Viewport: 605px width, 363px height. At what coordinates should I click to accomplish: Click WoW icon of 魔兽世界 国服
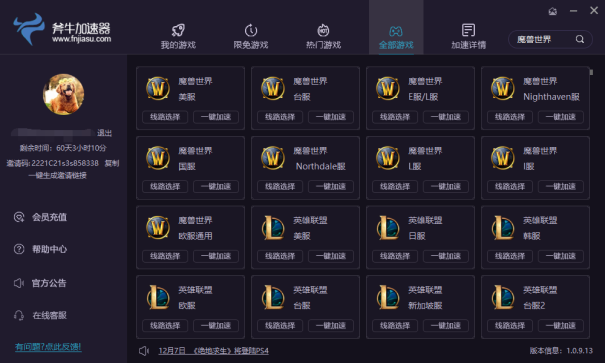158,158
